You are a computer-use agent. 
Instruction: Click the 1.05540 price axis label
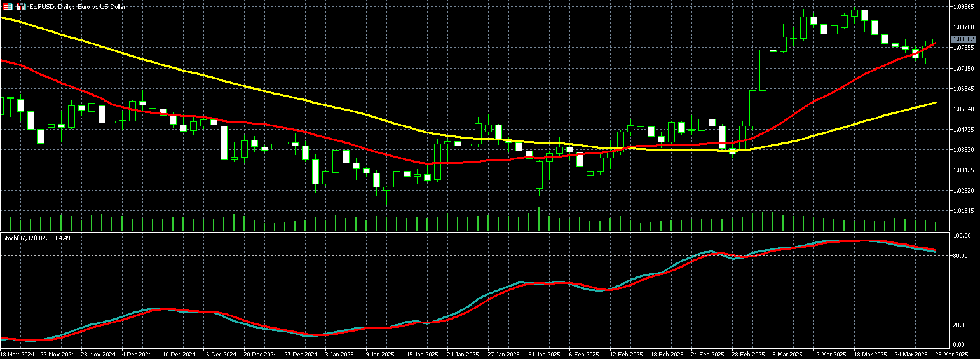click(963, 109)
